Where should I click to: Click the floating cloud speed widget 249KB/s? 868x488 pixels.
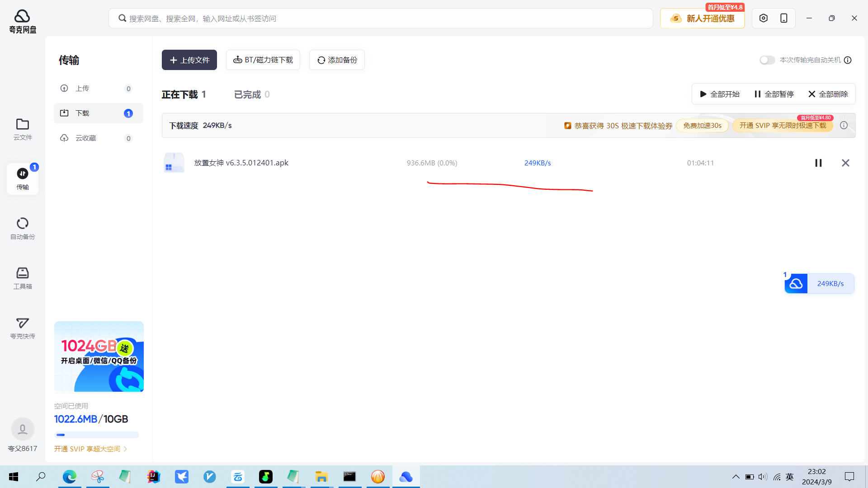click(819, 283)
